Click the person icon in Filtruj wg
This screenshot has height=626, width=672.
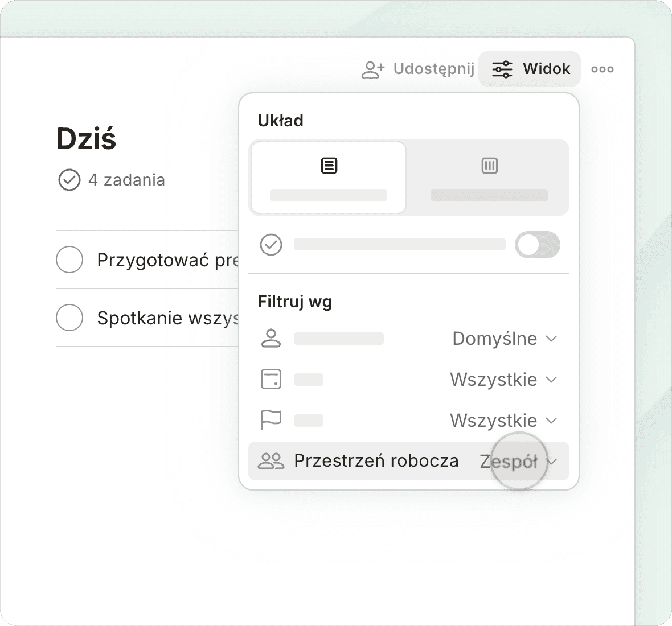(x=271, y=339)
